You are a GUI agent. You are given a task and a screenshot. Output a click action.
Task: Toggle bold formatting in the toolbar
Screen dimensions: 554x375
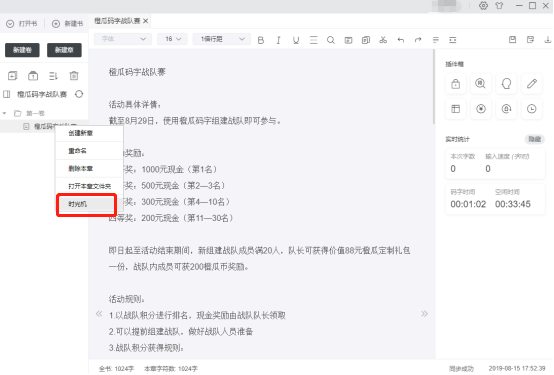coord(261,40)
